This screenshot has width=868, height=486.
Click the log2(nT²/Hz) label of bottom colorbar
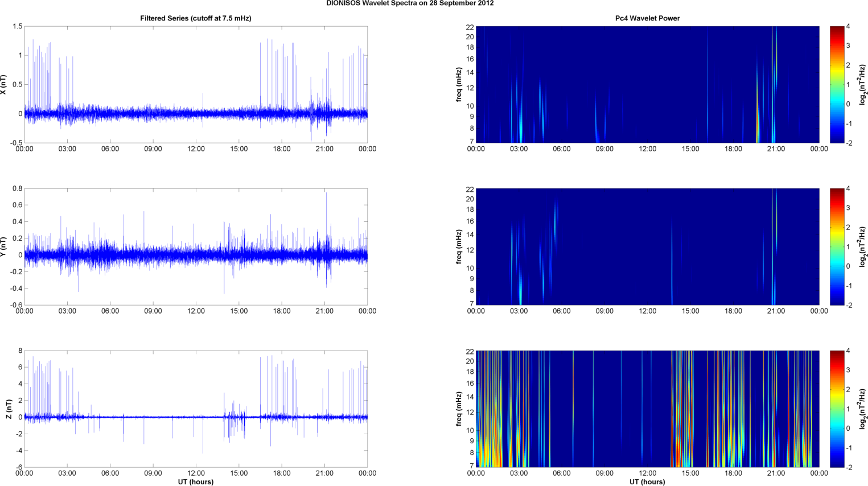pos(863,409)
